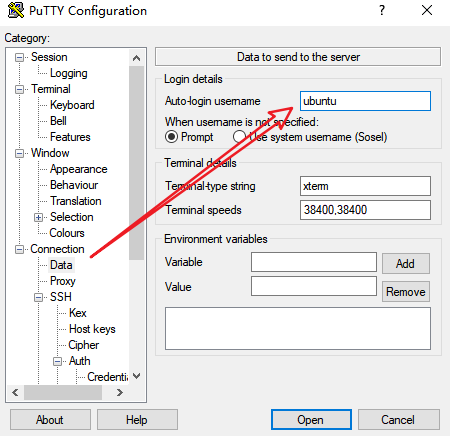The width and height of the screenshot is (450, 436).
Task: Select the Prompt radio button
Action: point(171,137)
